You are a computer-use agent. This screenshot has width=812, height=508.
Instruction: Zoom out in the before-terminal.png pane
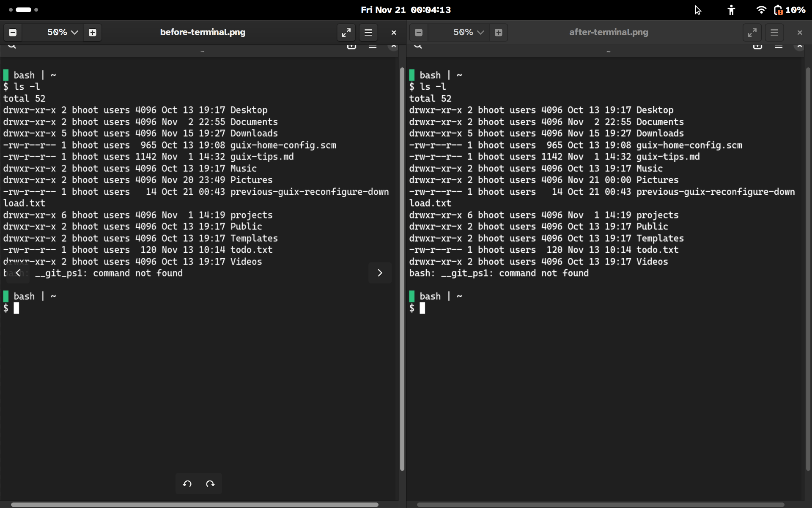[13, 33]
